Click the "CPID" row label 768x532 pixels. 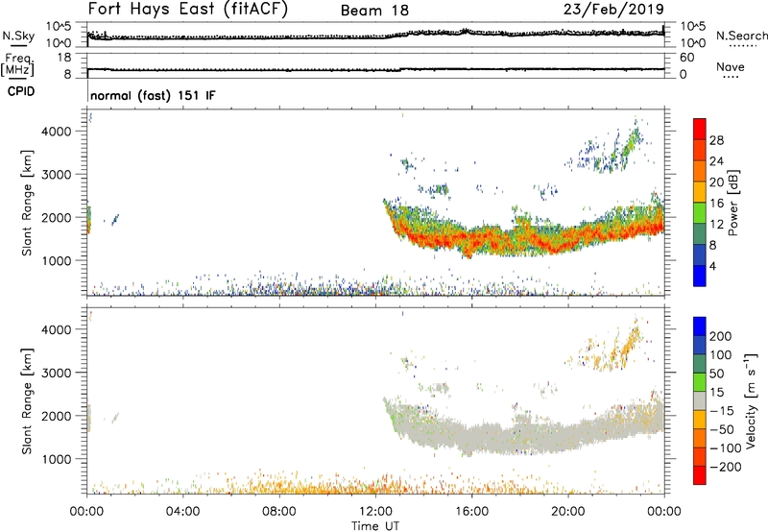pyautogui.click(x=21, y=91)
